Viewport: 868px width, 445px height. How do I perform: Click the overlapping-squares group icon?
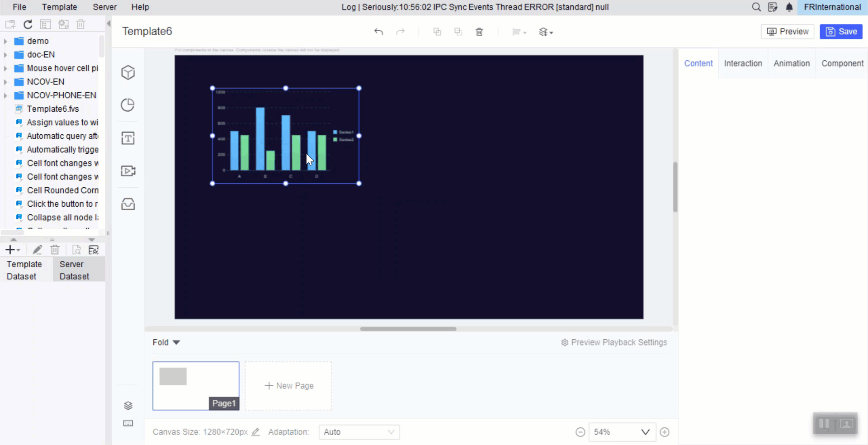click(x=437, y=32)
